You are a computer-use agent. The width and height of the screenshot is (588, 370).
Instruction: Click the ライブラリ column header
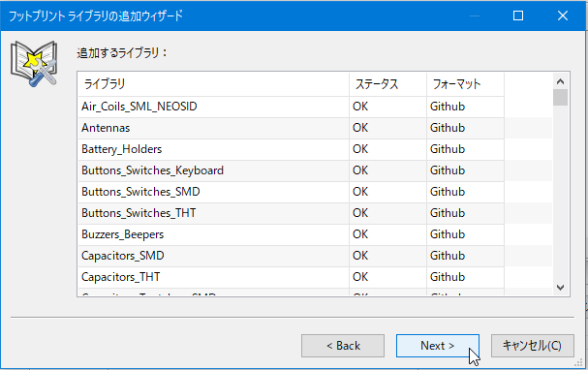tap(213, 84)
